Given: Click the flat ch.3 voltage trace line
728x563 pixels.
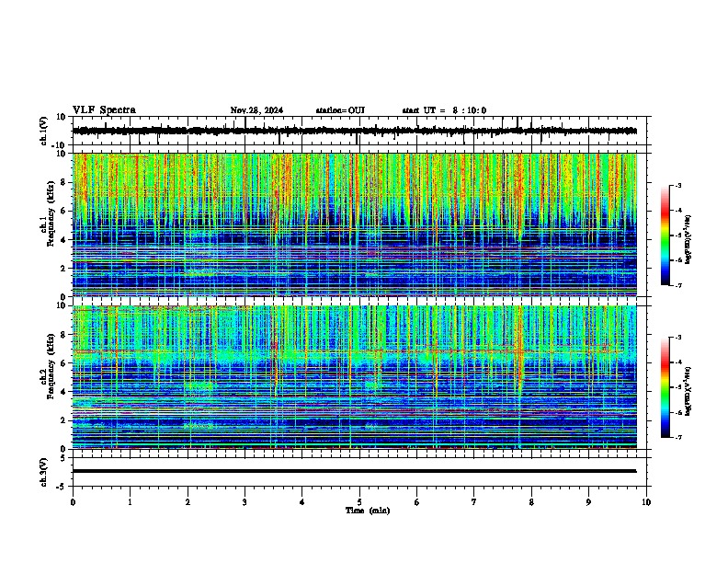Looking at the screenshot, I should [x=355, y=471].
